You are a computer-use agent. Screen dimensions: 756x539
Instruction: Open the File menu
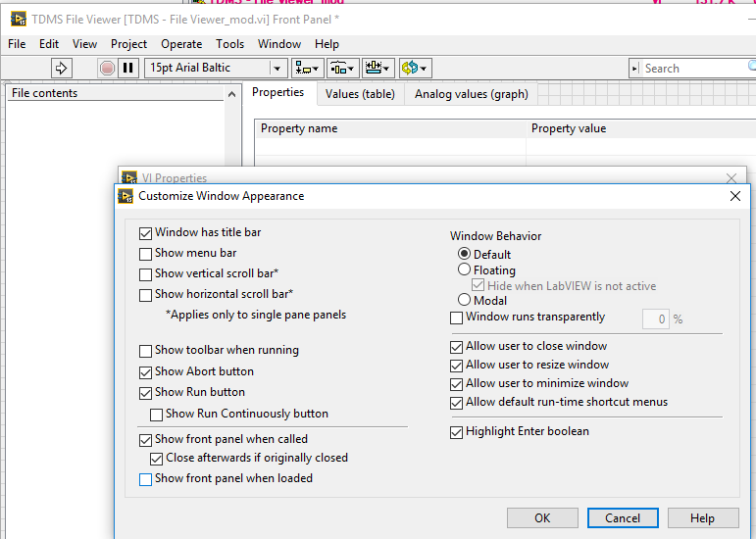click(17, 44)
